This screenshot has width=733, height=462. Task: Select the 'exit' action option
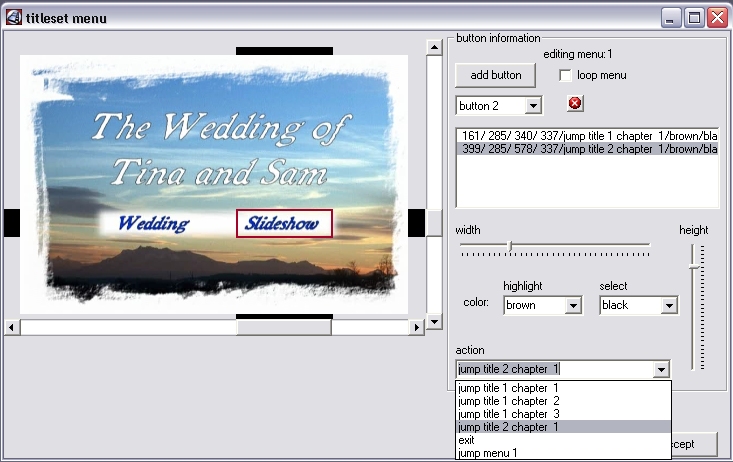coord(467,440)
